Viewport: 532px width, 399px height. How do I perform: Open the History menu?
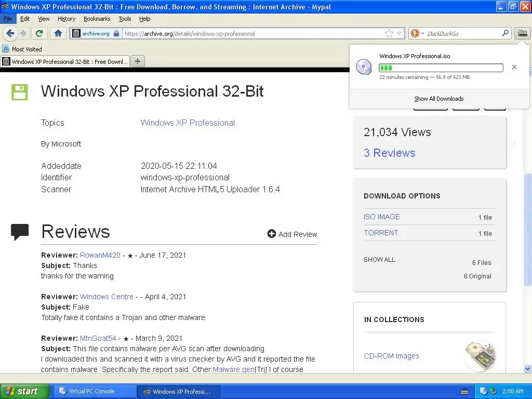pos(66,19)
